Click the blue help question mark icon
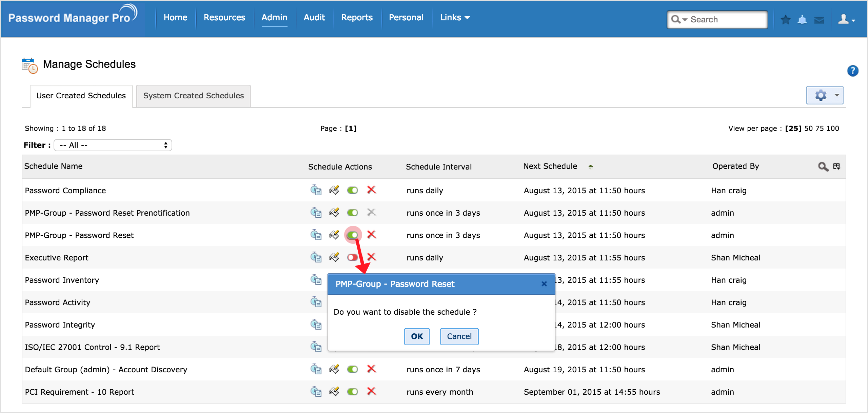Image resolution: width=868 pixels, height=413 pixels. point(852,71)
